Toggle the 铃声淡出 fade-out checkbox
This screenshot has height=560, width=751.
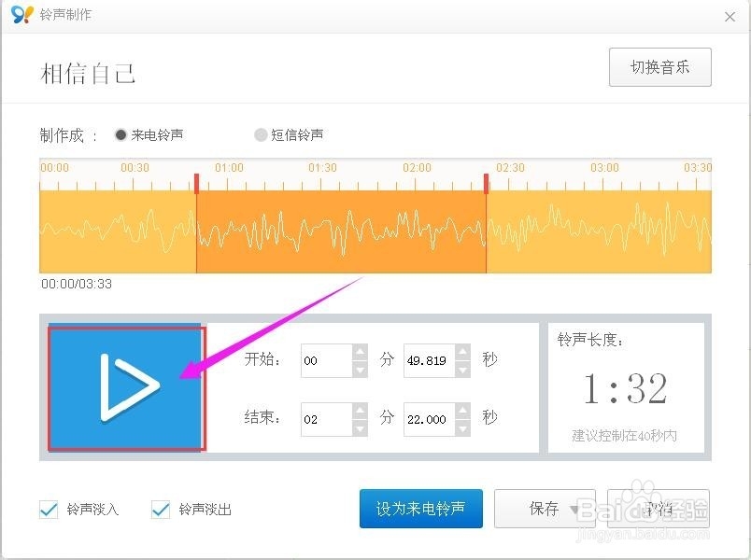pyautogui.click(x=158, y=510)
